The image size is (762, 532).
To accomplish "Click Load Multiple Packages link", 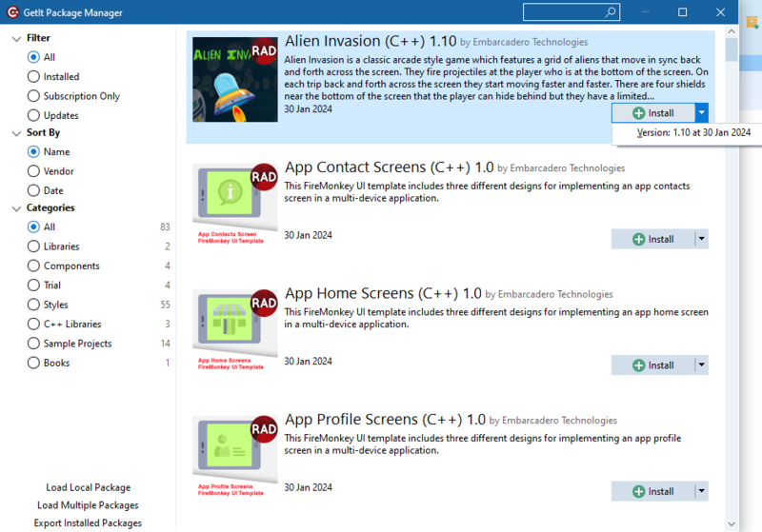I will [x=88, y=505].
